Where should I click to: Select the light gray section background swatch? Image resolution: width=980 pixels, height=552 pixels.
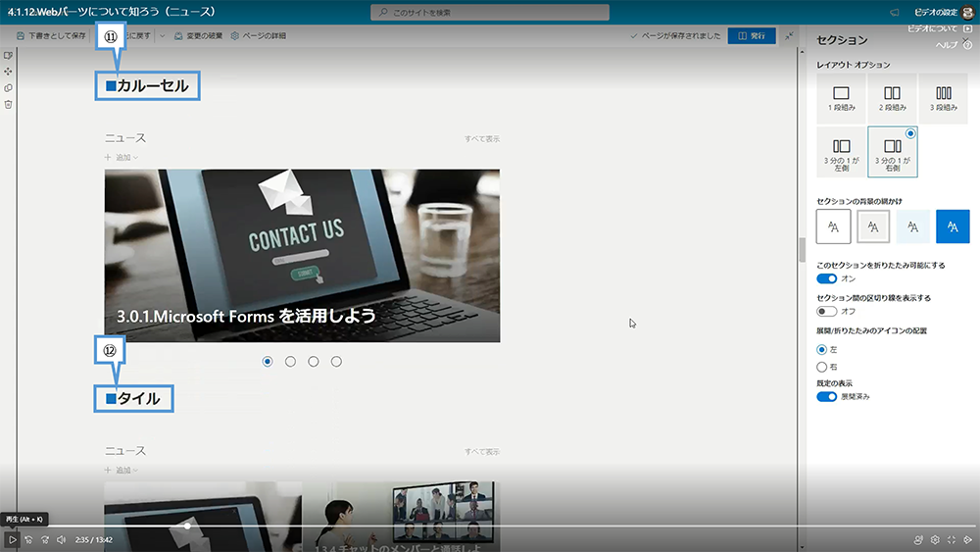873,226
